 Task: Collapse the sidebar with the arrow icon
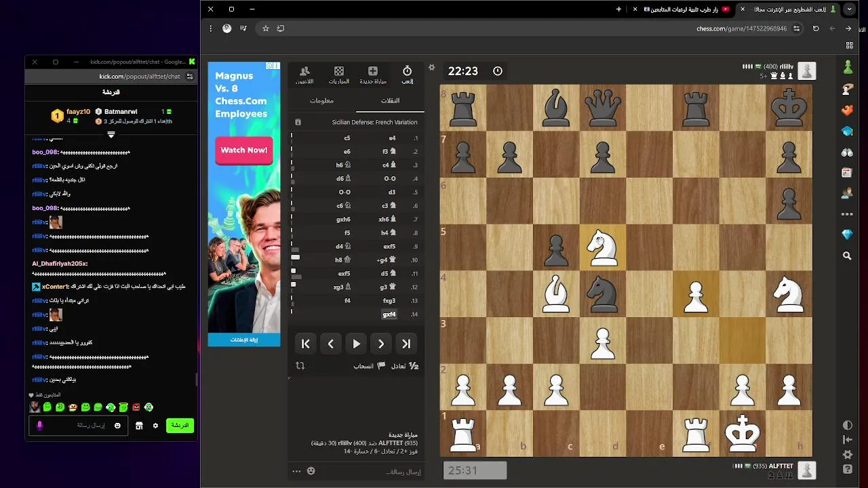[847, 440]
